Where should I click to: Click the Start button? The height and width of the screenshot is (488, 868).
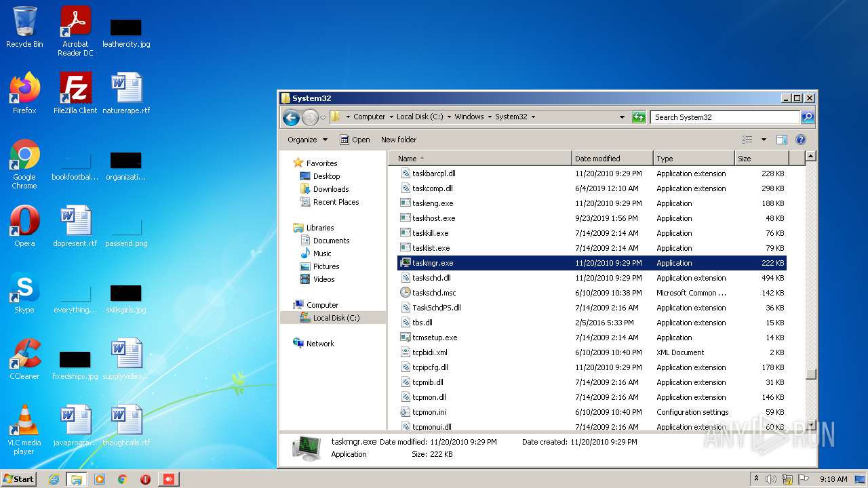coord(18,479)
